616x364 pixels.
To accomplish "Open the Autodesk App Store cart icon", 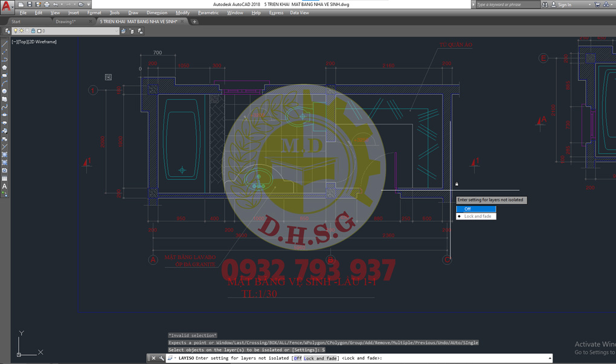I will (x=597, y=5).
